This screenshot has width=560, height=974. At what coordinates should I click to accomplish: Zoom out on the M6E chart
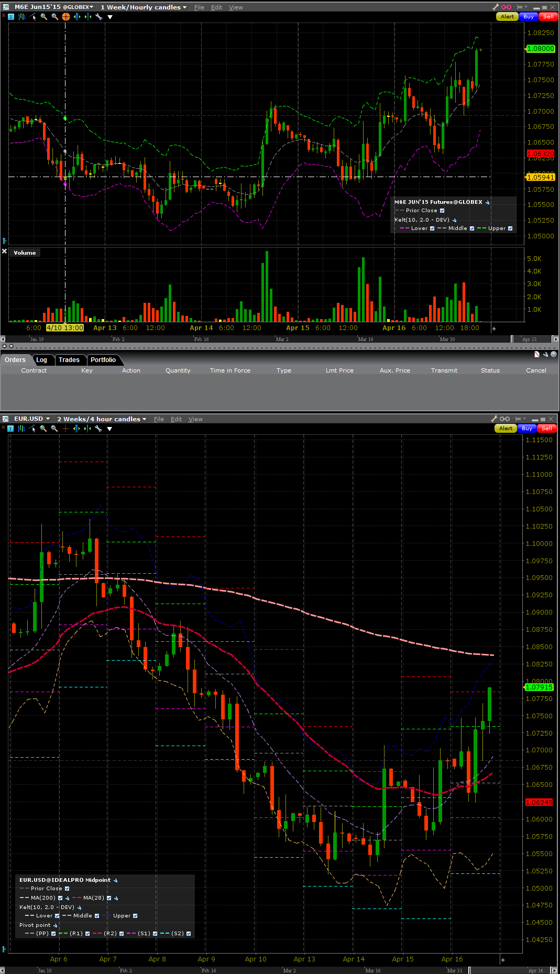55,17
